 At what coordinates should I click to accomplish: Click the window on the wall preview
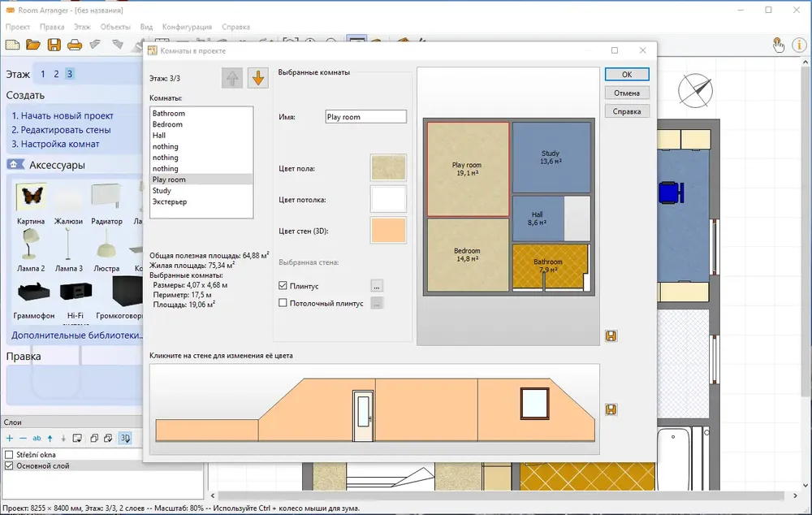[x=534, y=404]
